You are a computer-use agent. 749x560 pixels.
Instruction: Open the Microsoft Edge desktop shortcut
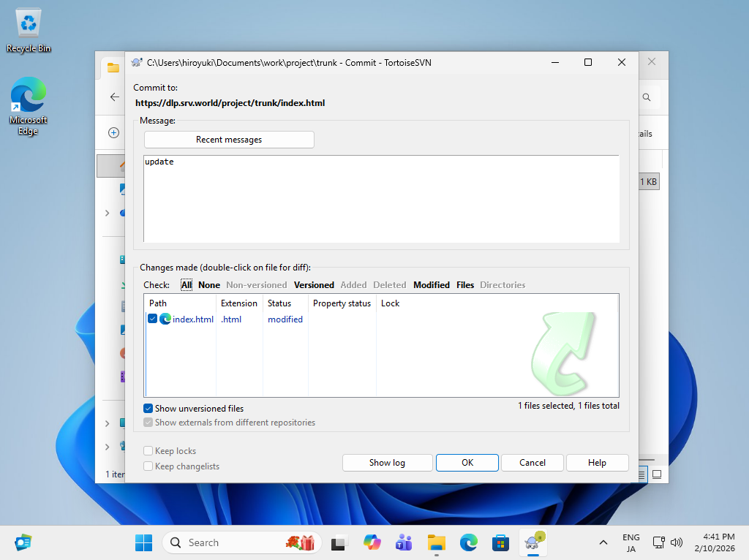coord(29,105)
